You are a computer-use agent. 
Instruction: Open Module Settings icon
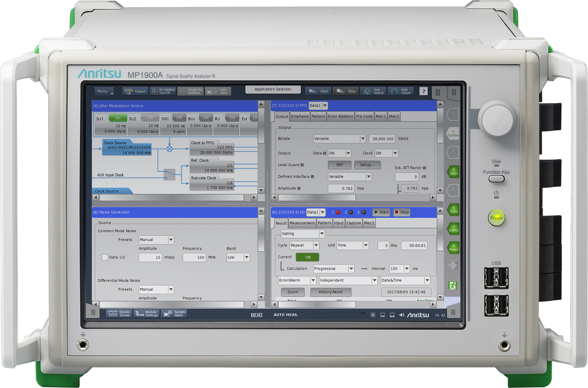(146, 314)
